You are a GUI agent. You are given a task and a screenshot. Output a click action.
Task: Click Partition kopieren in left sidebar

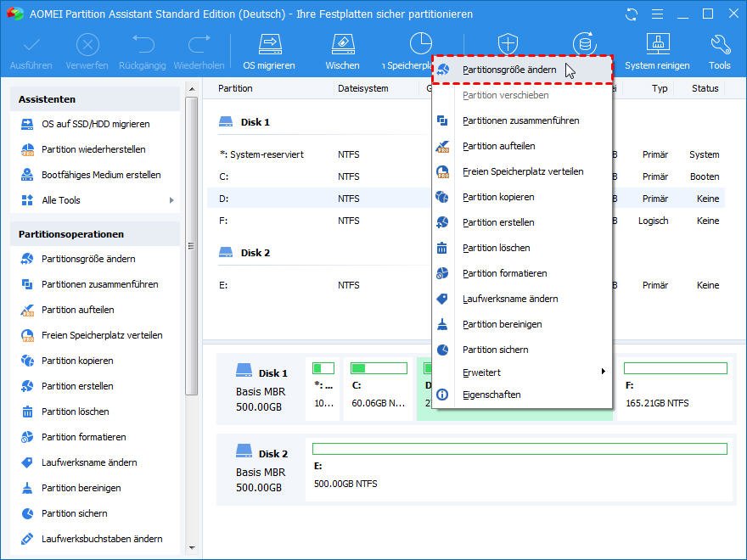point(95,361)
